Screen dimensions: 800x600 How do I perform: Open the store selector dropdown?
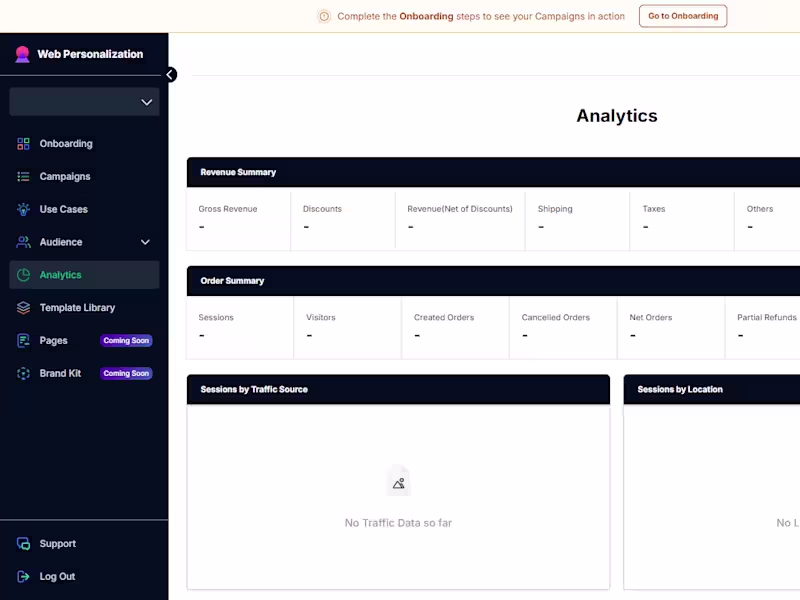pyautogui.click(x=84, y=102)
